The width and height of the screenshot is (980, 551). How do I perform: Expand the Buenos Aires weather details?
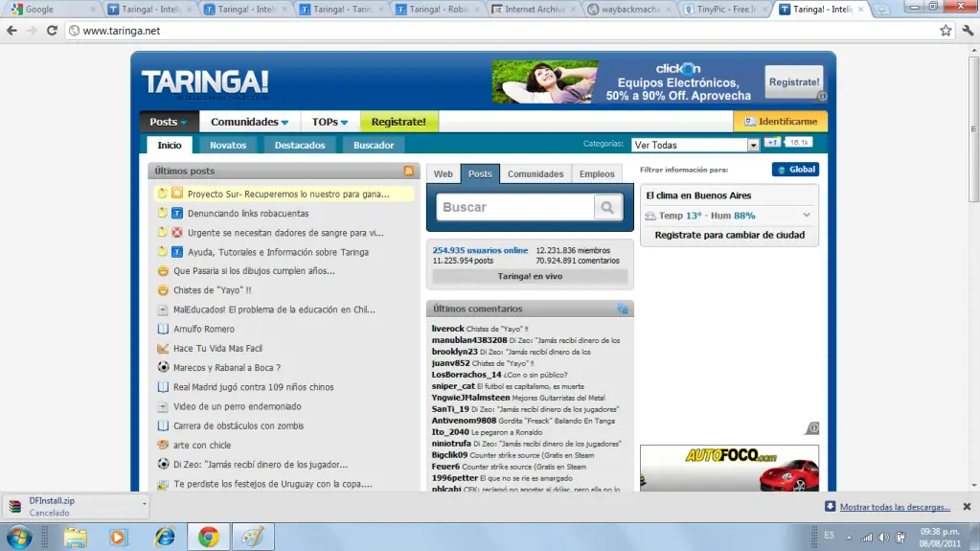[807, 216]
